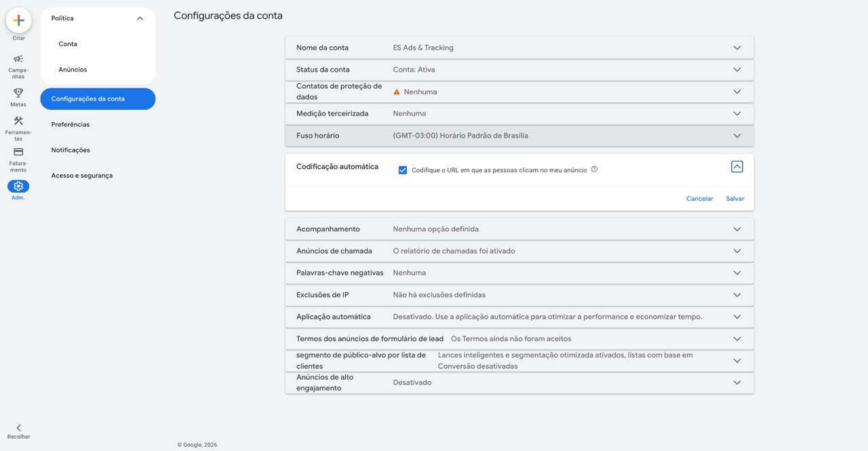Click help icon next to auto-tagging checkbox
Screen dimensions: 868x451
click(594, 170)
